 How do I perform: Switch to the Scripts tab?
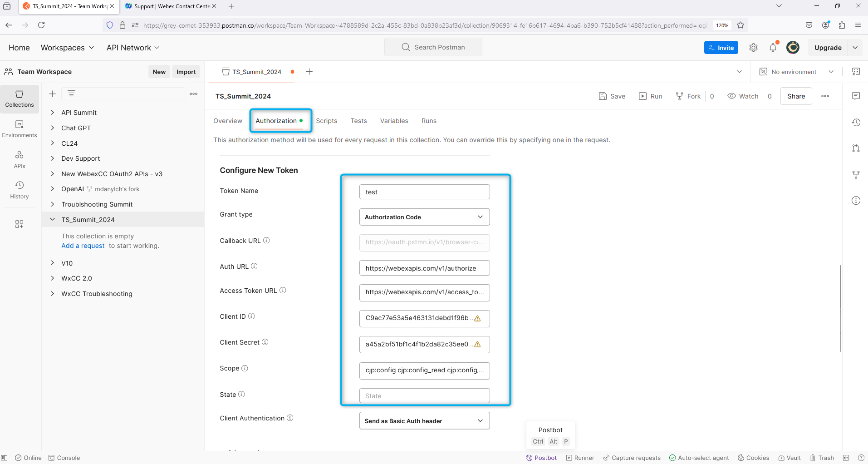pos(327,121)
